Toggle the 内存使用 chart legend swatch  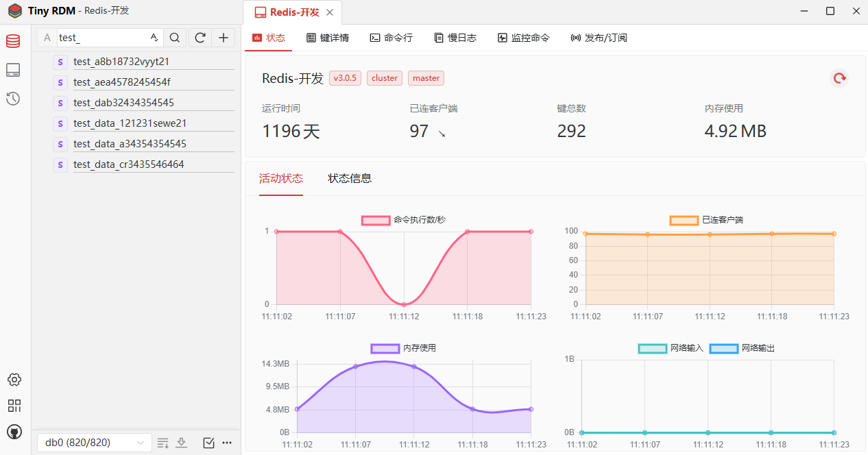tap(385, 348)
